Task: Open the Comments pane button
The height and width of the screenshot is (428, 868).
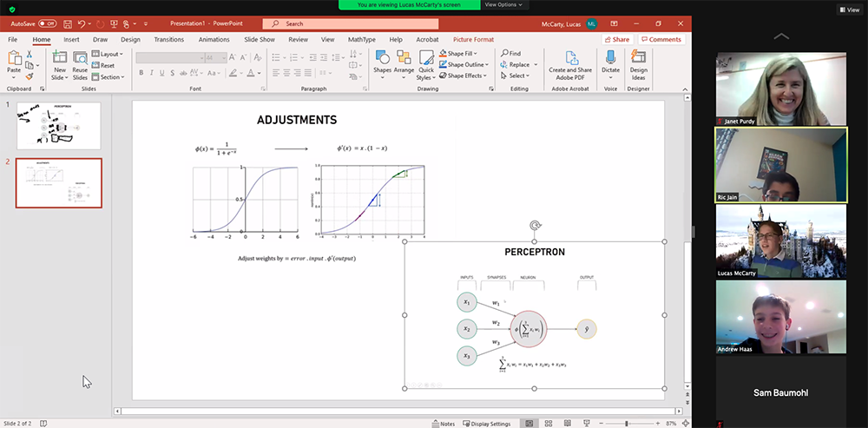Action: [x=661, y=39]
